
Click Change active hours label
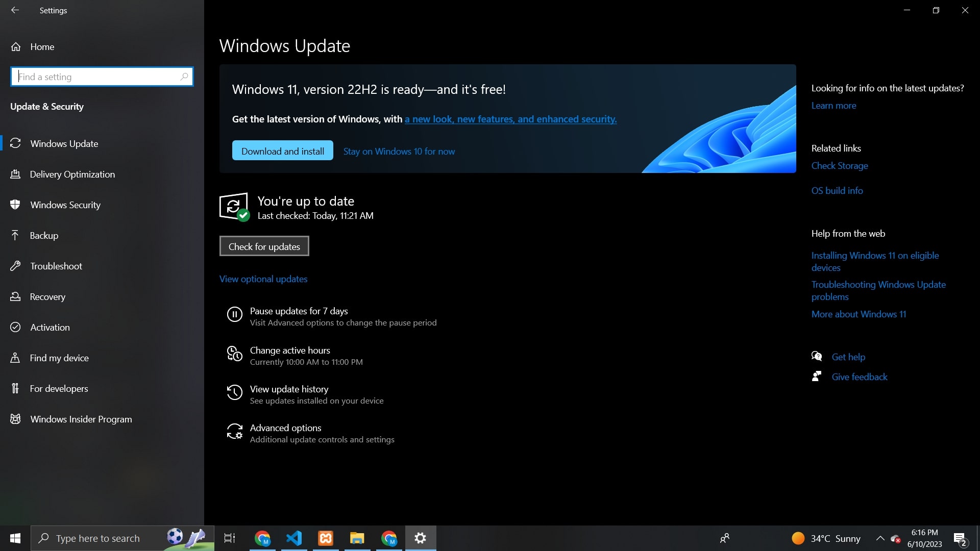click(x=290, y=350)
